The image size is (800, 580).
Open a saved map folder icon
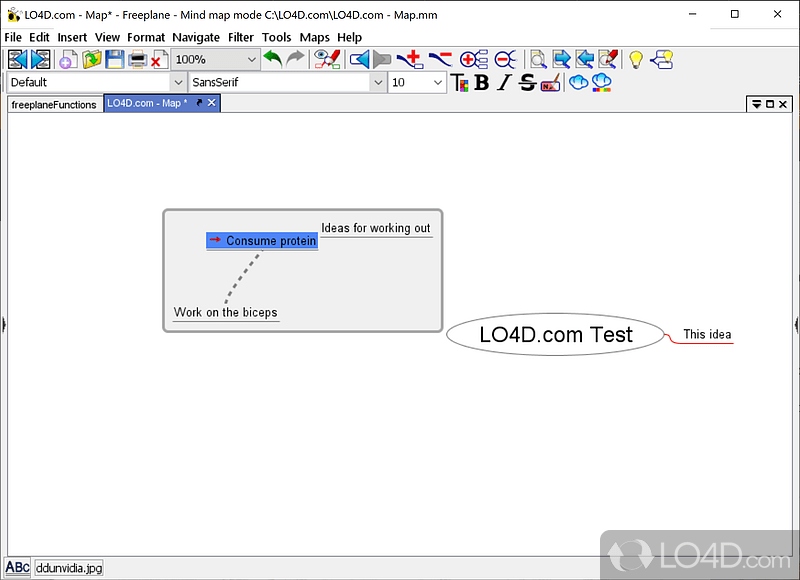click(x=92, y=59)
